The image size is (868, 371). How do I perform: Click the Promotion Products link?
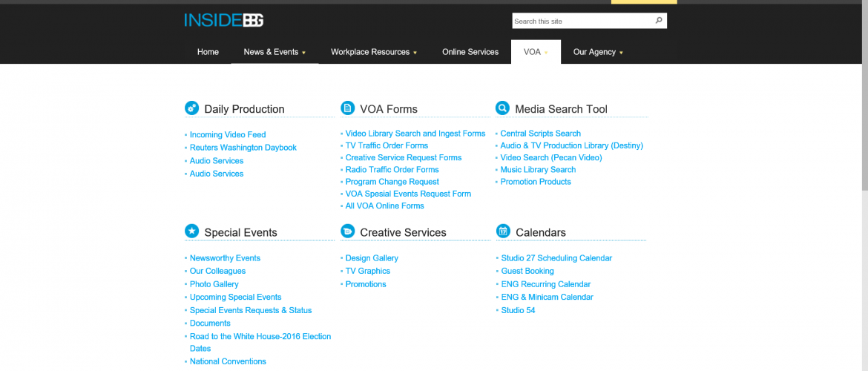coord(536,182)
